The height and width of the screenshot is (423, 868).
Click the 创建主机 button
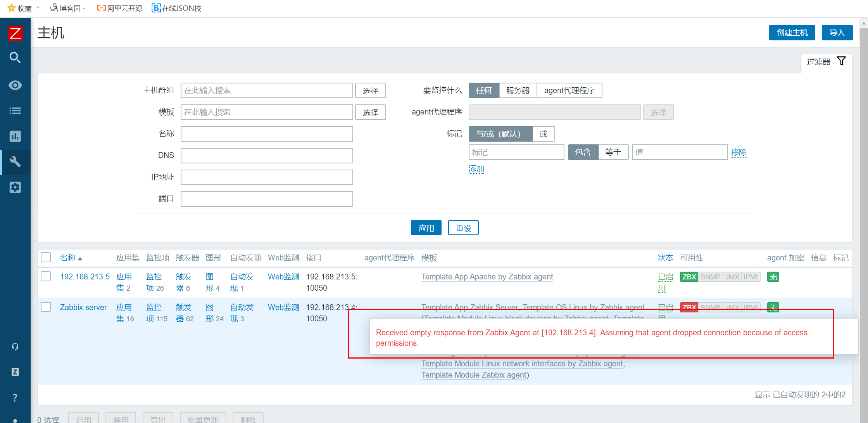pos(792,33)
